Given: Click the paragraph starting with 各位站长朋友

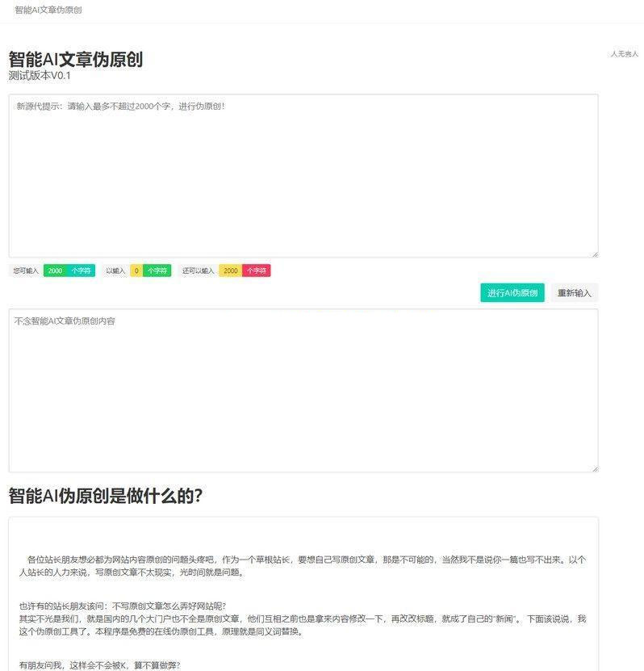Looking at the screenshot, I should 303,565.
